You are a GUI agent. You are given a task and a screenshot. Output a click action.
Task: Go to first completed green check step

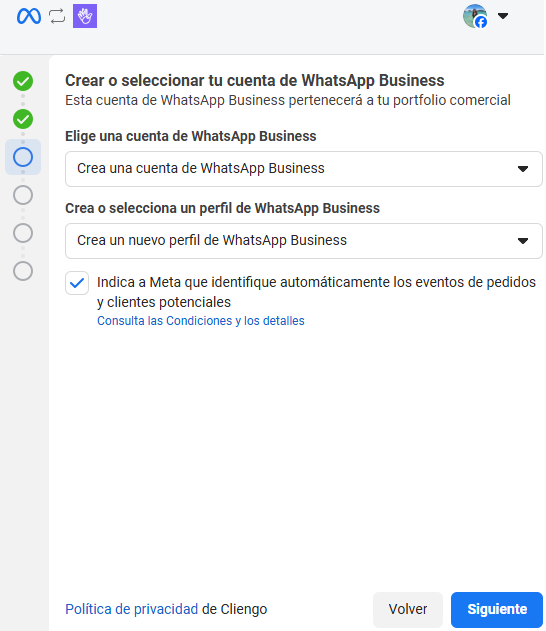[x=23, y=81]
